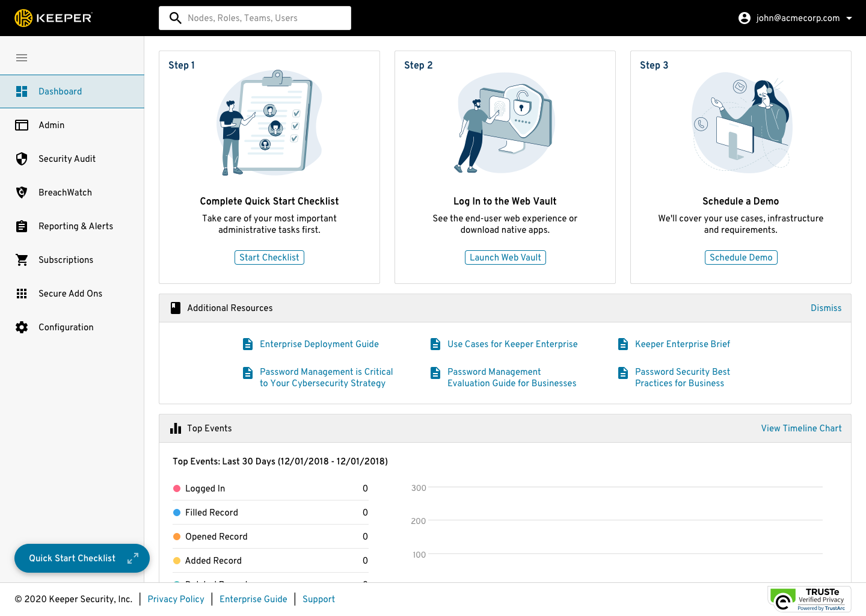Click the Keeper Enterprise Brief document icon
The image size is (866, 616).
(623, 344)
